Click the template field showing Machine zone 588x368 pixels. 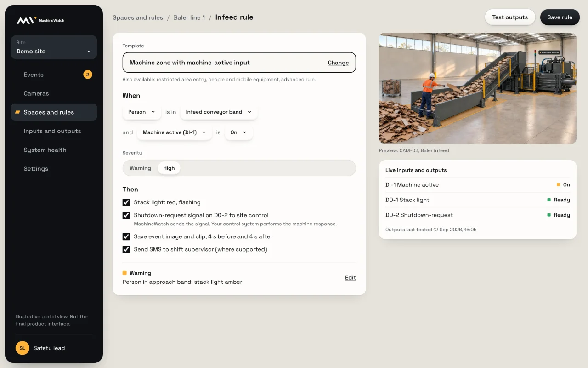click(239, 63)
